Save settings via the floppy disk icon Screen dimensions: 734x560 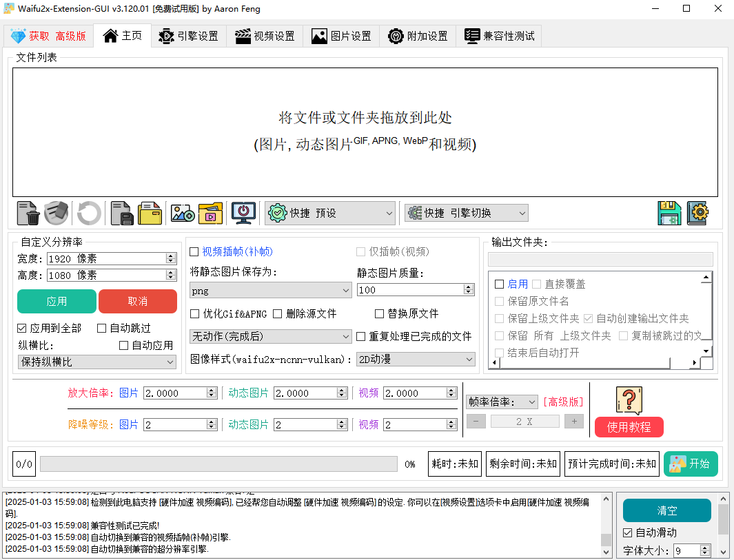[669, 213]
